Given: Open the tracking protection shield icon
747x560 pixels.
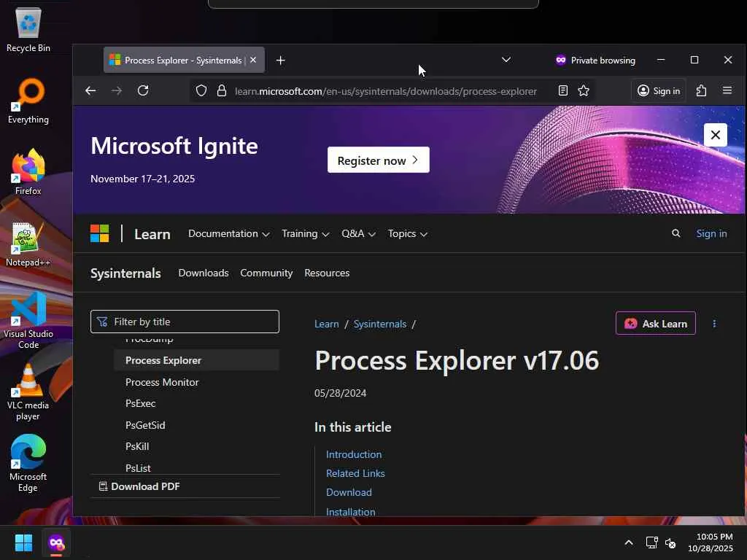Looking at the screenshot, I should click(x=201, y=90).
